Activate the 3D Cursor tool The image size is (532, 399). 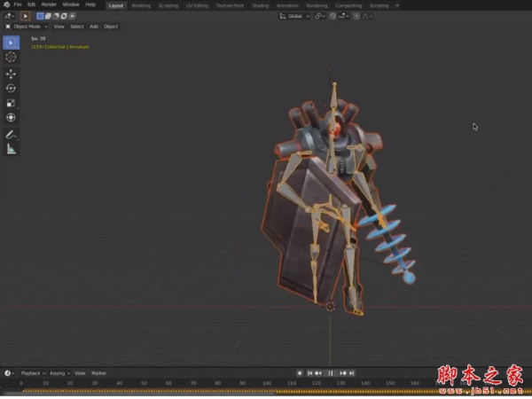[11, 57]
